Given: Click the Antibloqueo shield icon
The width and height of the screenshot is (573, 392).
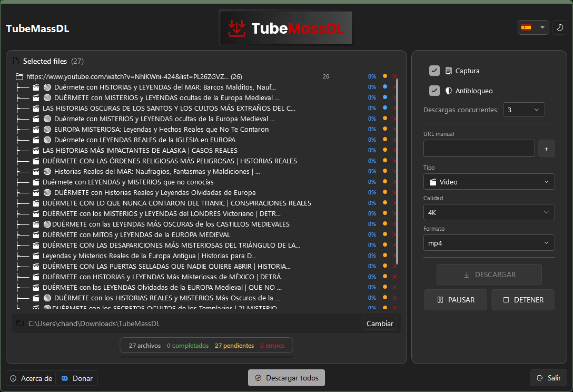Looking at the screenshot, I should click(448, 91).
